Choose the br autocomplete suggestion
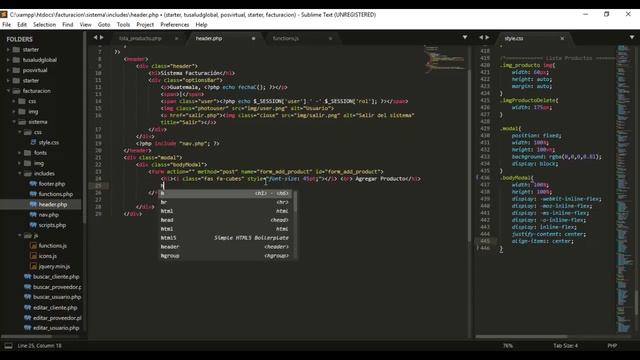This screenshot has height=360, width=640. coord(225,202)
